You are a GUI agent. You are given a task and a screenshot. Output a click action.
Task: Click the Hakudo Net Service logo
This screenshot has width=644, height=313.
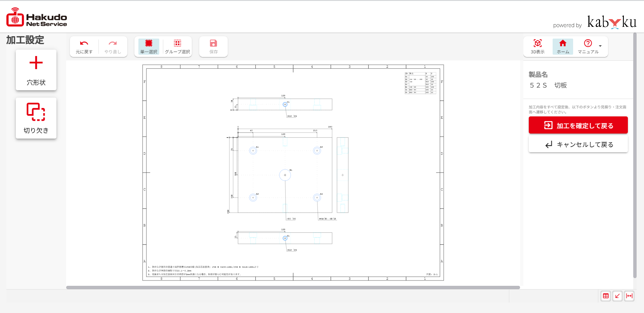[37, 18]
